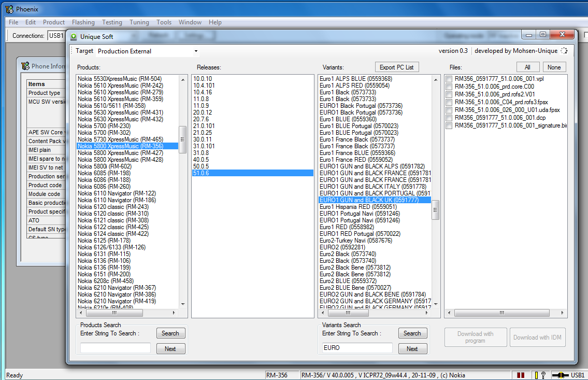The image size is (588, 380).
Task: Click Variants list scroll down arrow
Action: pyautogui.click(x=435, y=304)
